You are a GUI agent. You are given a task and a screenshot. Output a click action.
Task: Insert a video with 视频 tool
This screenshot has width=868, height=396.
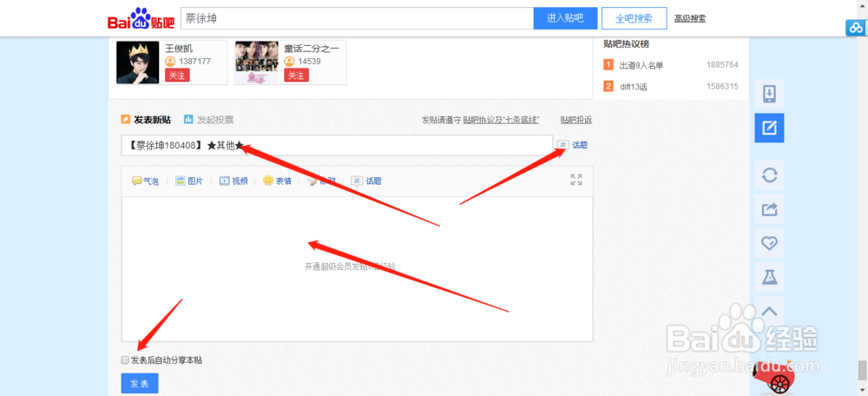[233, 181]
